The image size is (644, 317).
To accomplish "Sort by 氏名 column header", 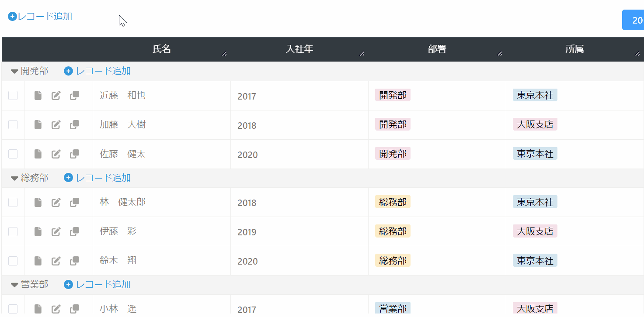I will 162,49.
